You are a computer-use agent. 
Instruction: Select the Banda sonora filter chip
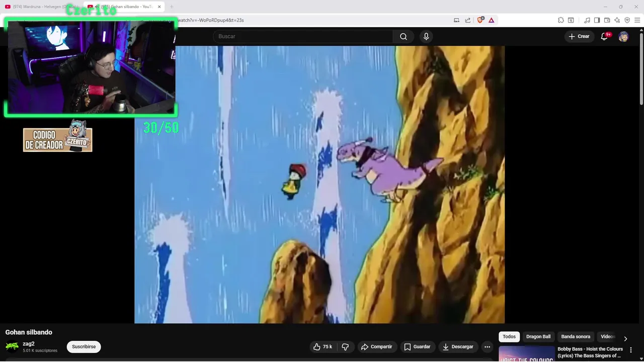point(576,337)
